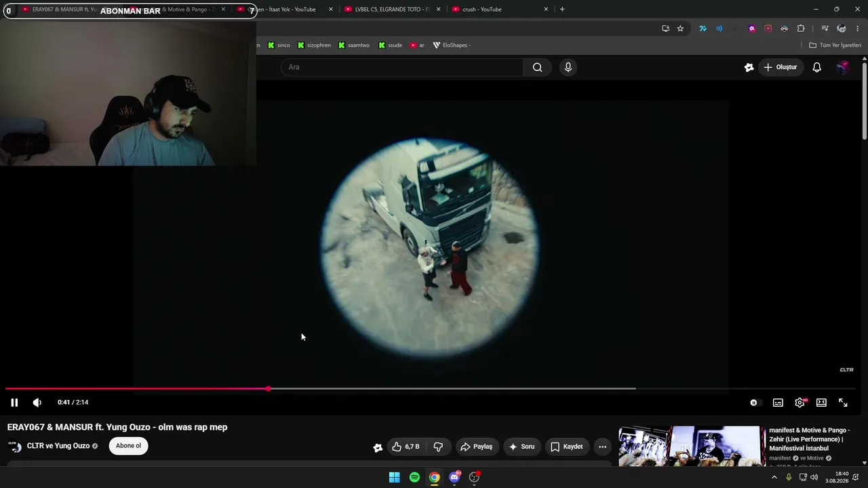Show hidden system tray icons
Image resolution: width=868 pixels, height=488 pixels.
774,477
